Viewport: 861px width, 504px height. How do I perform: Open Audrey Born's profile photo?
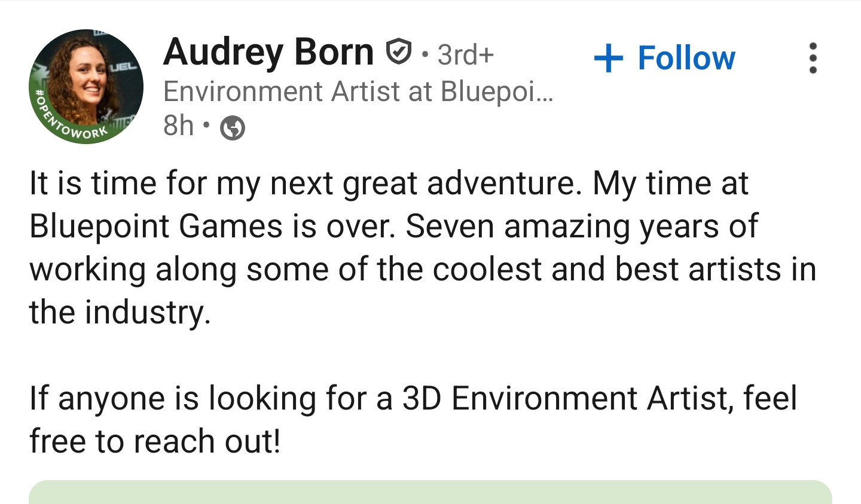(x=87, y=83)
